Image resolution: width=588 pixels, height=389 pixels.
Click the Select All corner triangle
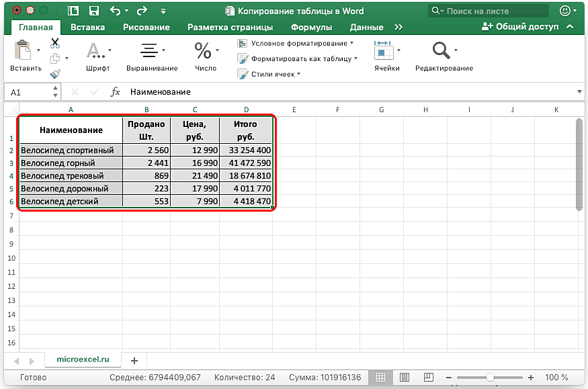tap(13, 110)
